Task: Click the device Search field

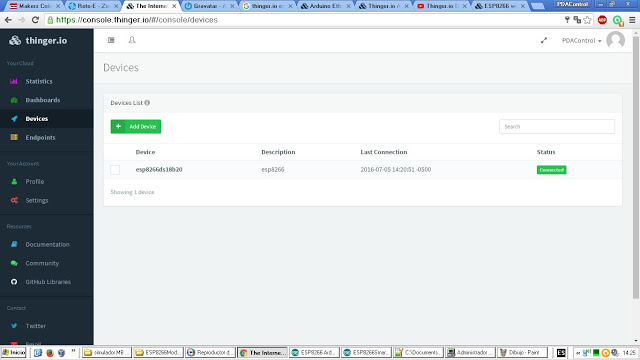Action: tap(557, 127)
